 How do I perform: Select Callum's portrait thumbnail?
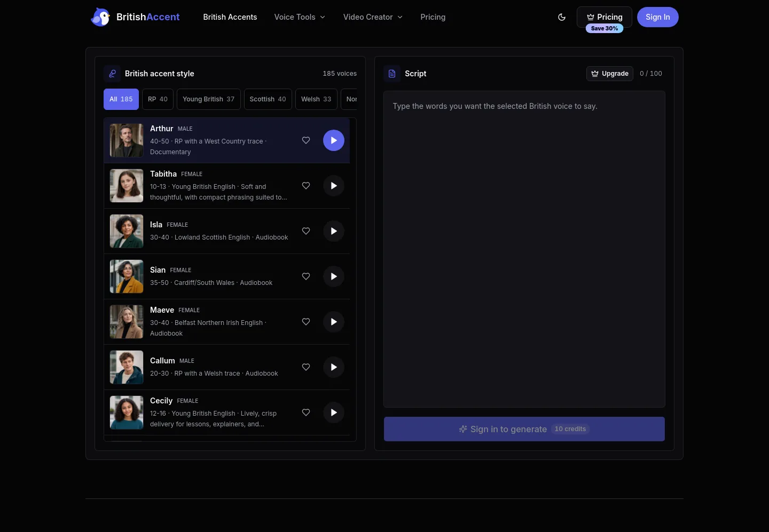[x=127, y=367]
